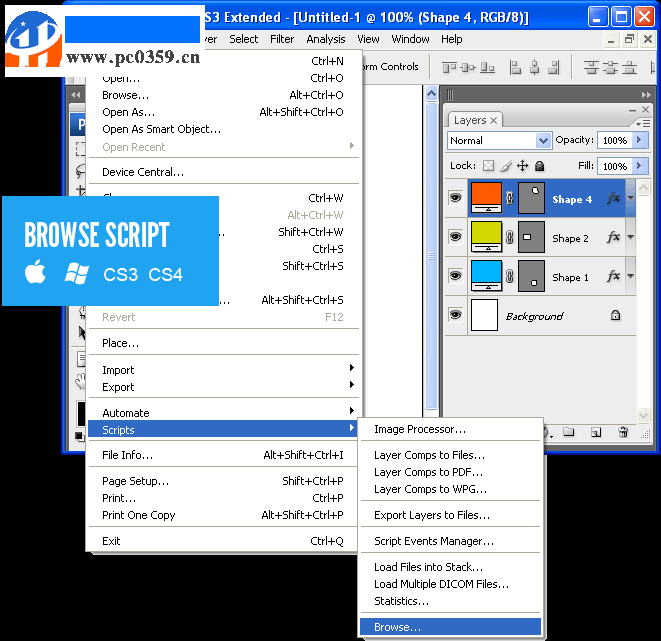The image size is (661, 641).
Task: Click link icon on Shape 1 layer
Action: [510, 276]
